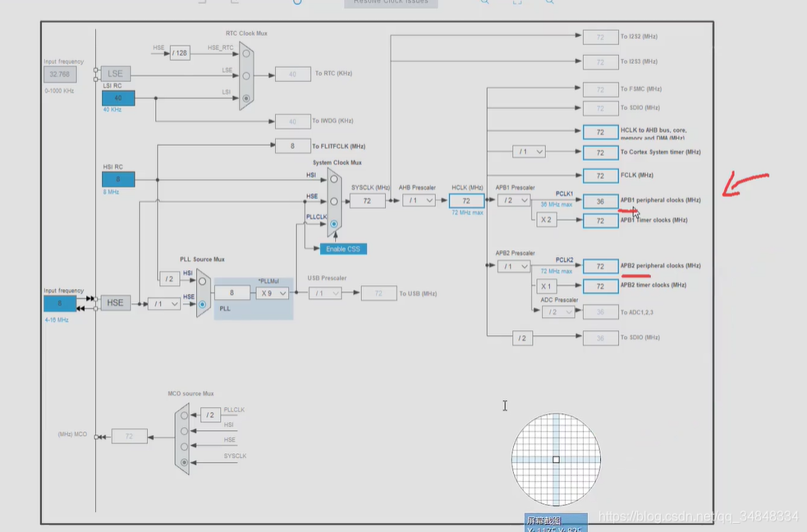Click the LSI RC 40 block
Viewport: 807px width, 532px height.
pos(118,98)
